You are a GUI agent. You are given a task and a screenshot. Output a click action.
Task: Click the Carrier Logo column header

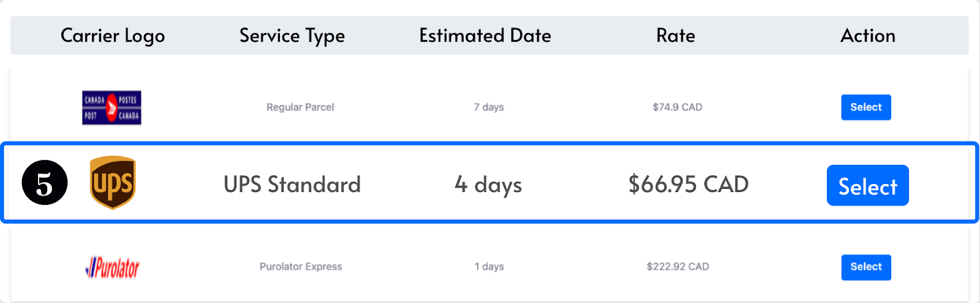tap(113, 36)
